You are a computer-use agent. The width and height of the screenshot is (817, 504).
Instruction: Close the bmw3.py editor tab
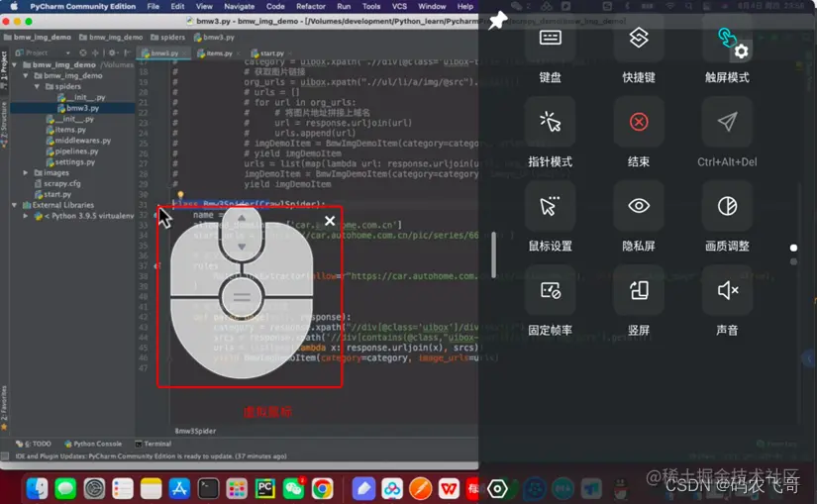pyautogui.click(x=184, y=53)
